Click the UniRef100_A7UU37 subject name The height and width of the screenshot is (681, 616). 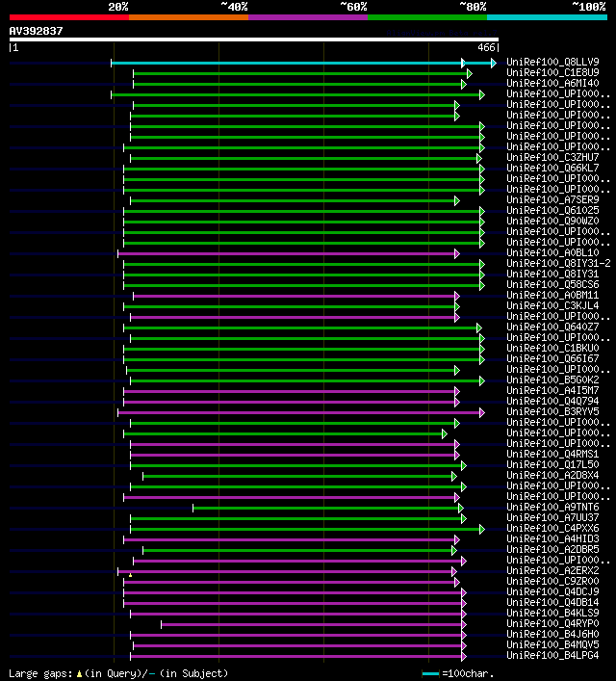pyautogui.click(x=552, y=517)
